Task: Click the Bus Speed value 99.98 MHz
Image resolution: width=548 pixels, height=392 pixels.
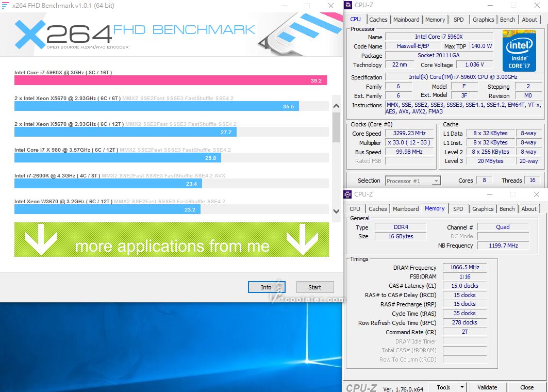Action: [409, 152]
